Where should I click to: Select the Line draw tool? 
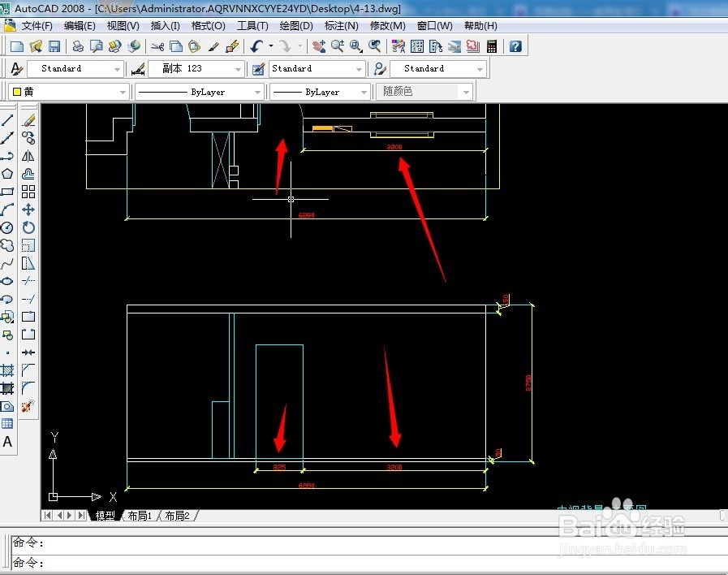tap(7, 120)
